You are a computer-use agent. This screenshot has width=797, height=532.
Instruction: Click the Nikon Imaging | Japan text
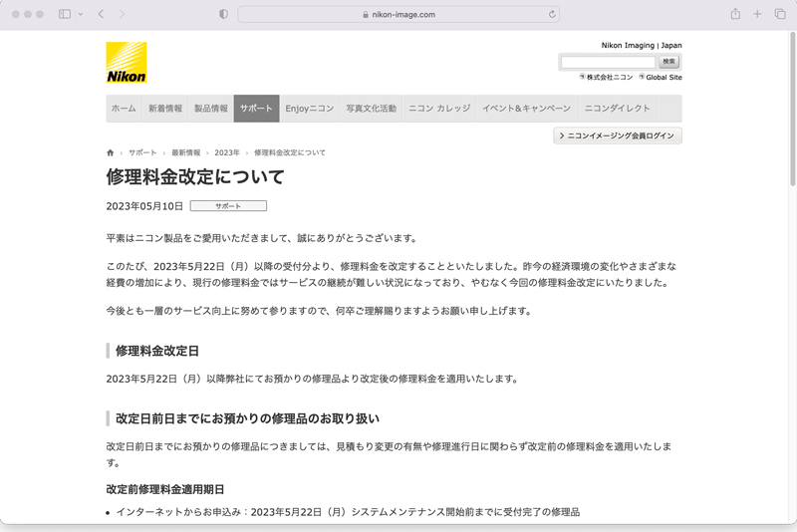tap(642, 45)
